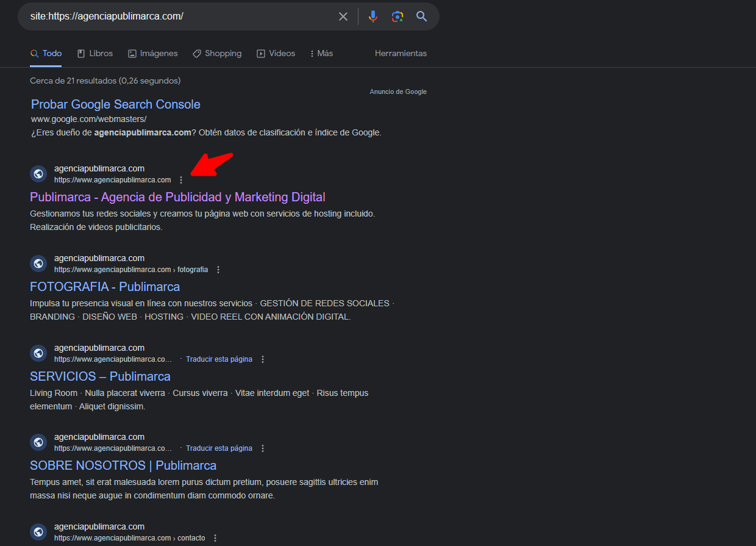Open three-dot menu for Publimarca homepage result
This screenshot has height=546, width=756.
click(181, 180)
